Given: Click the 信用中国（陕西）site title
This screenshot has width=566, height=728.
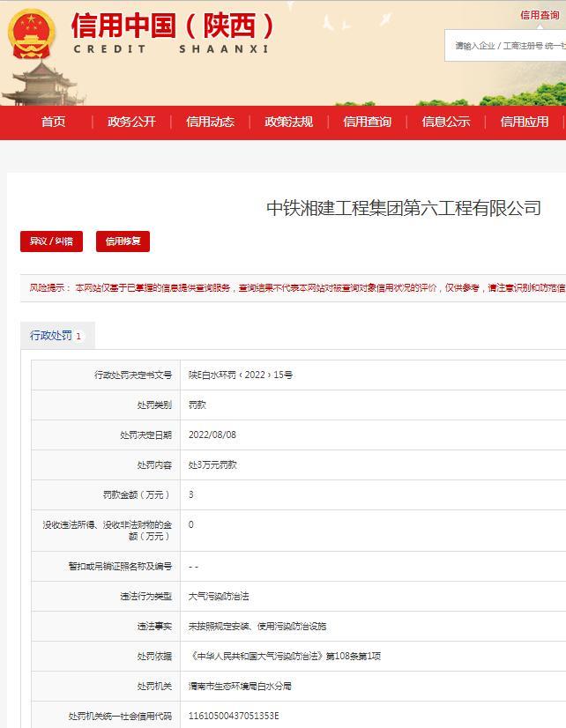Looking at the screenshot, I should (x=172, y=26).
